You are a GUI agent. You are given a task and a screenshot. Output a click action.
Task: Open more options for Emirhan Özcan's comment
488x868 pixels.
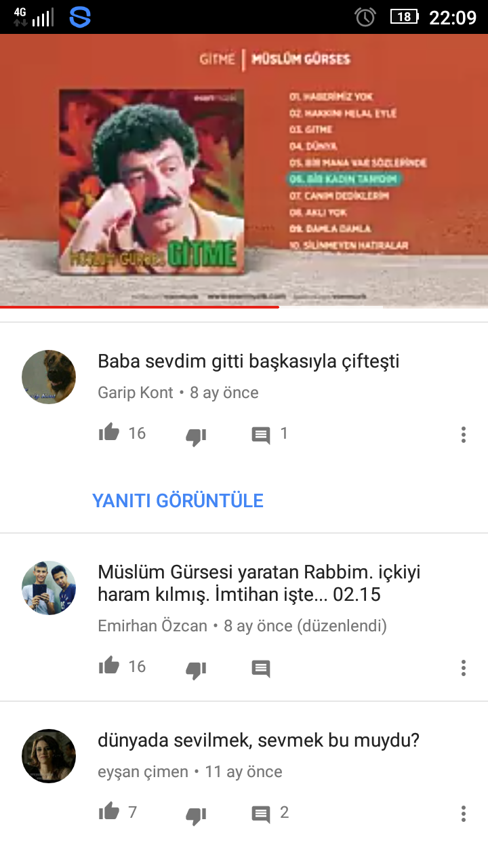464,668
